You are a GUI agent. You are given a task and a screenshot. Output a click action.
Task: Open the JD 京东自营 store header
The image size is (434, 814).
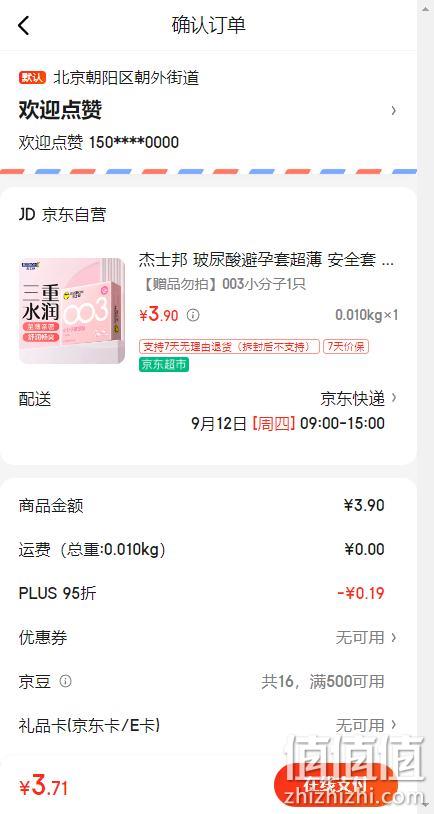click(62, 214)
